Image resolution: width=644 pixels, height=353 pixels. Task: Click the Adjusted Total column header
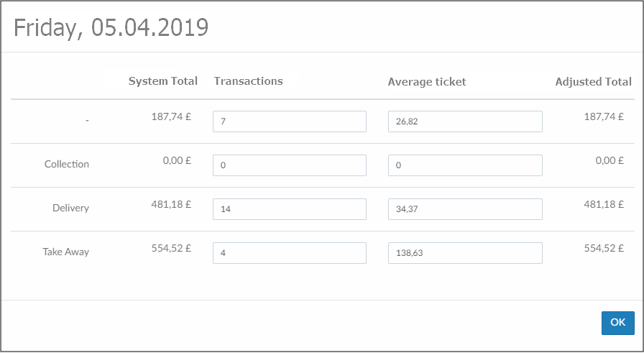pyautogui.click(x=593, y=82)
